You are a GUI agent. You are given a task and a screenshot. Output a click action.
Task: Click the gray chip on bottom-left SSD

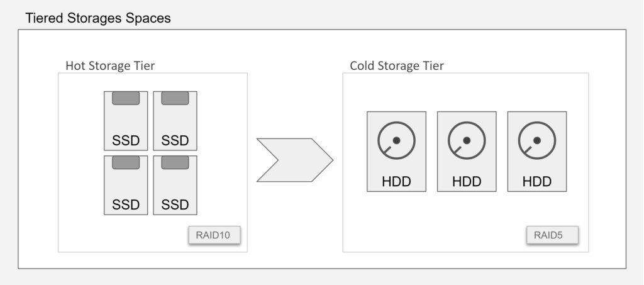coord(126,162)
